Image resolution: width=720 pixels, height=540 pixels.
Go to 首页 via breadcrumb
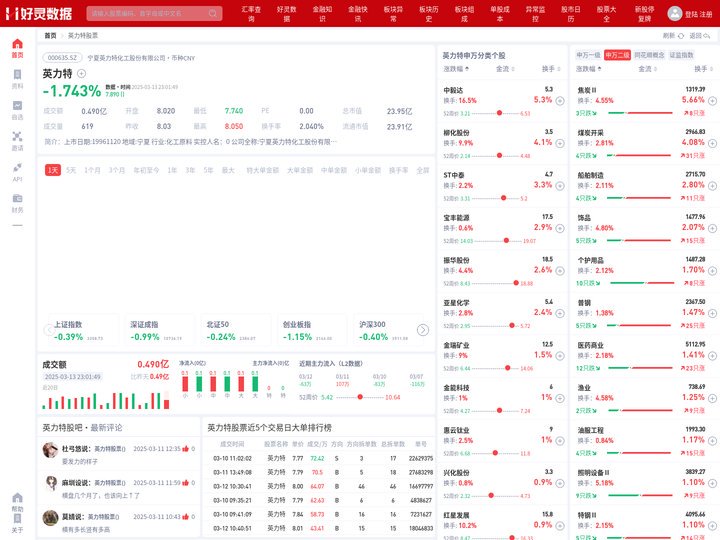50,35
